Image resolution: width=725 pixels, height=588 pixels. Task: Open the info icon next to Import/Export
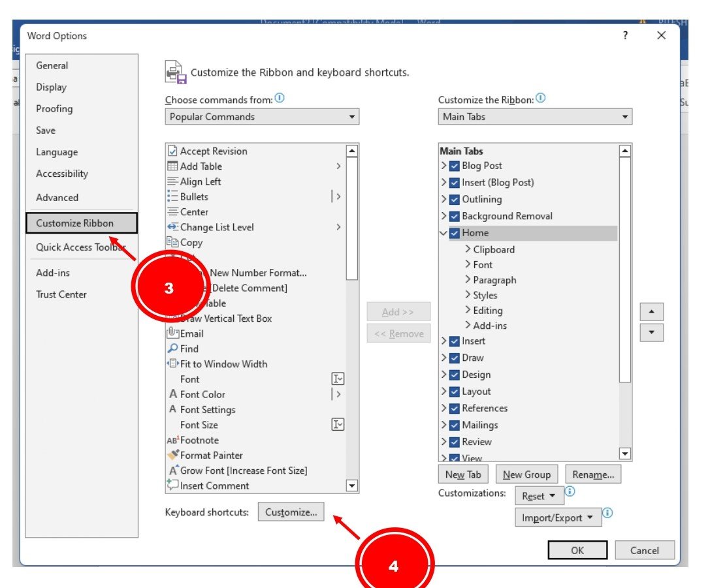click(x=607, y=513)
